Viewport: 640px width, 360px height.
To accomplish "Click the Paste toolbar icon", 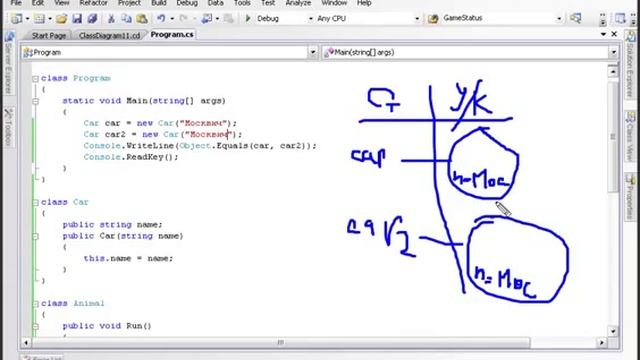I will click(142, 18).
